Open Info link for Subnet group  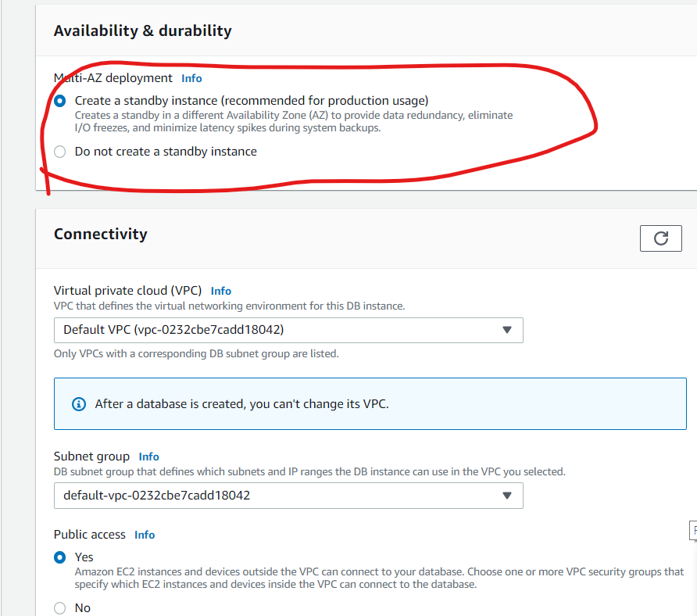coord(149,457)
